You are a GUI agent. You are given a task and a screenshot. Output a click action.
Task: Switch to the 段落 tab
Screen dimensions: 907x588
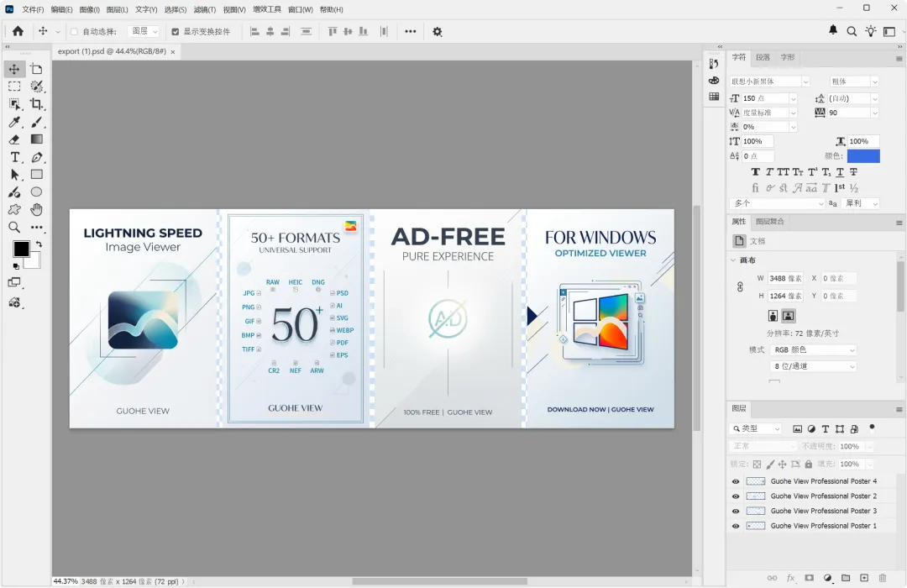coord(763,57)
